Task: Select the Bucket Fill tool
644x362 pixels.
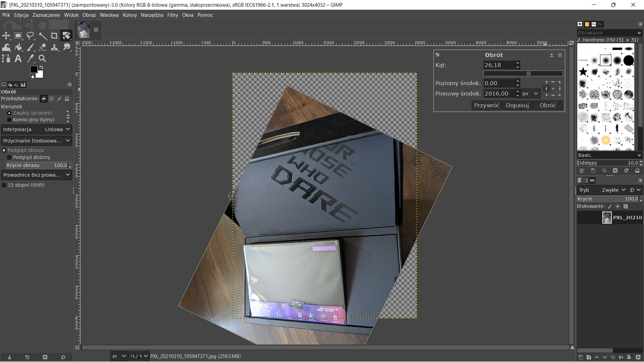Action: pos(18,47)
